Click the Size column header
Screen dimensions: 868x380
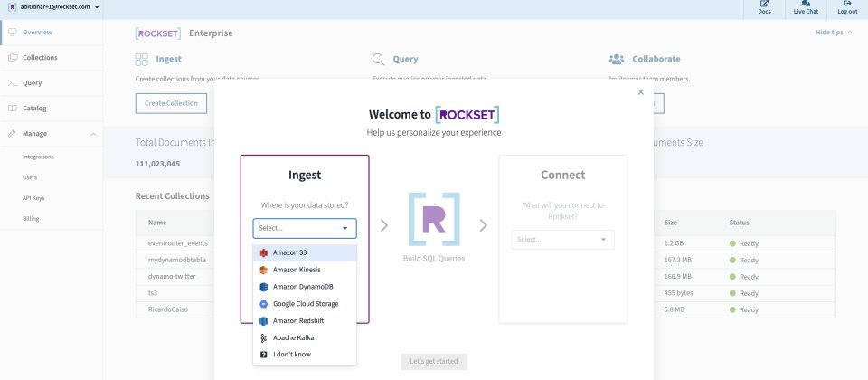[670, 223]
